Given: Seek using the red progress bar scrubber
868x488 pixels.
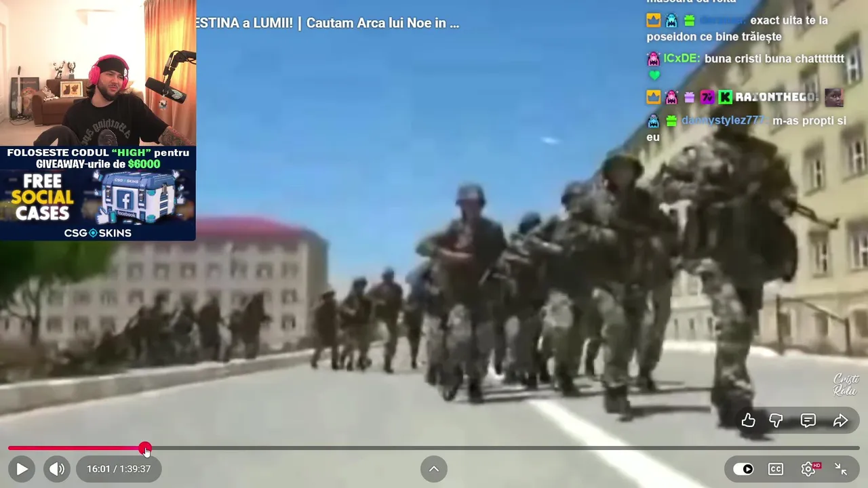Looking at the screenshot, I should pyautogui.click(x=145, y=448).
